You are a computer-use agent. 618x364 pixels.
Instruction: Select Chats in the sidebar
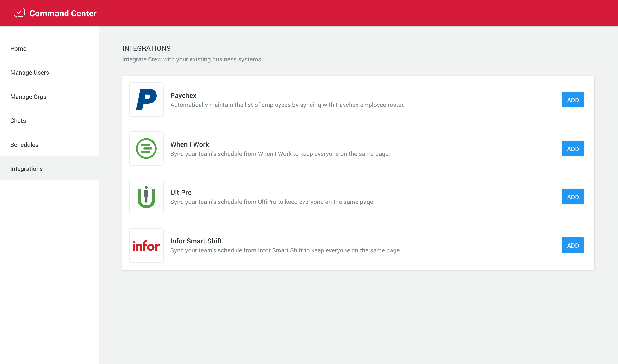pos(49,121)
